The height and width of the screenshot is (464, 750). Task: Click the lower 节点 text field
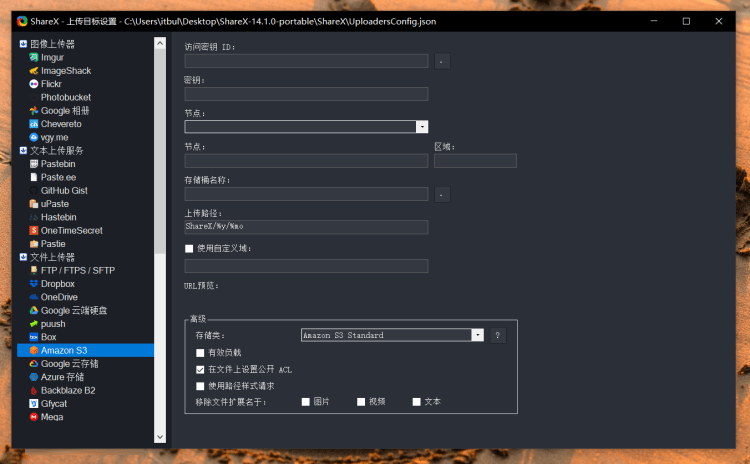tap(306, 161)
